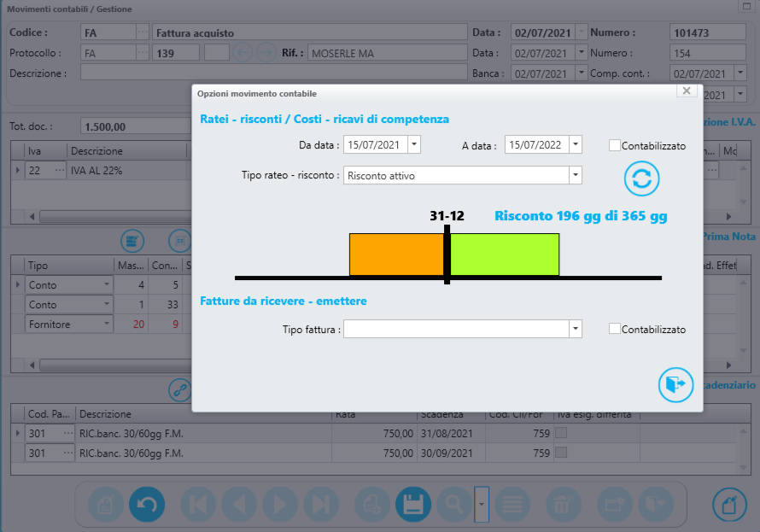
Task: Toggle Iva esig. differita for the 31/08/2021 row
Action: [x=561, y=433]
